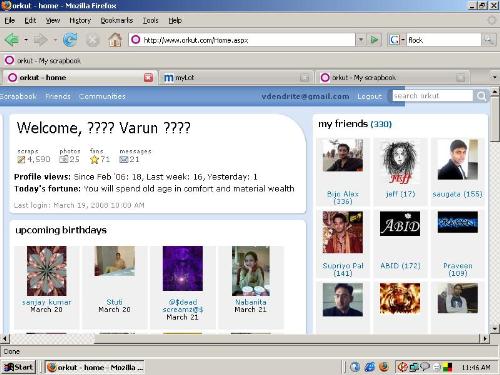Open the forward history dropdown arrow
The image size is (500, 375).
point(55,40)
